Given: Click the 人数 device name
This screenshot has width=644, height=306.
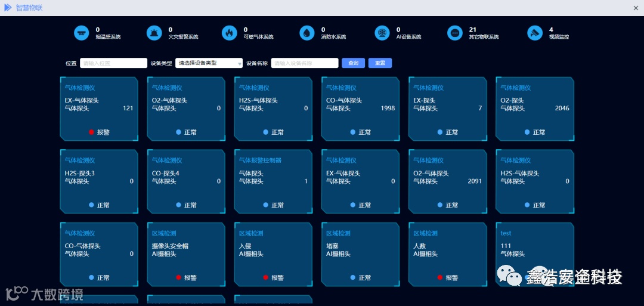Looking at the screenshot, I should click(x=419, y=246).
